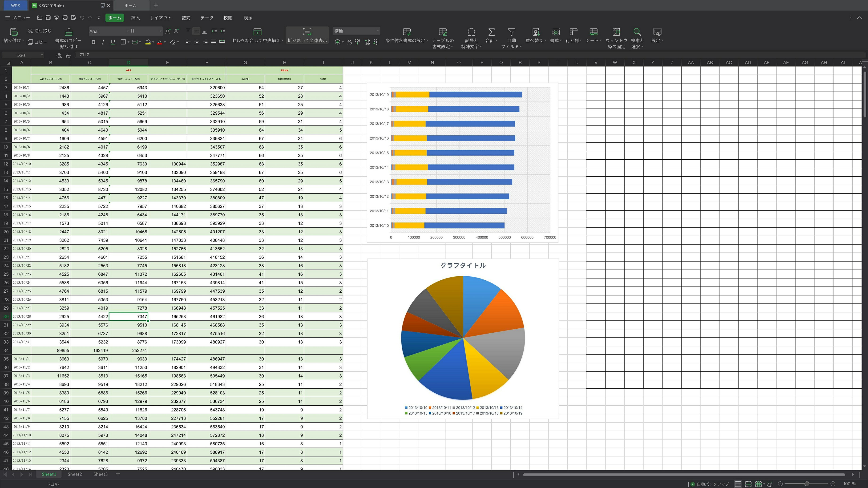868x488 pixels.
Task: Click the eraser clear-format icon
Action: (x=173, y=42)
